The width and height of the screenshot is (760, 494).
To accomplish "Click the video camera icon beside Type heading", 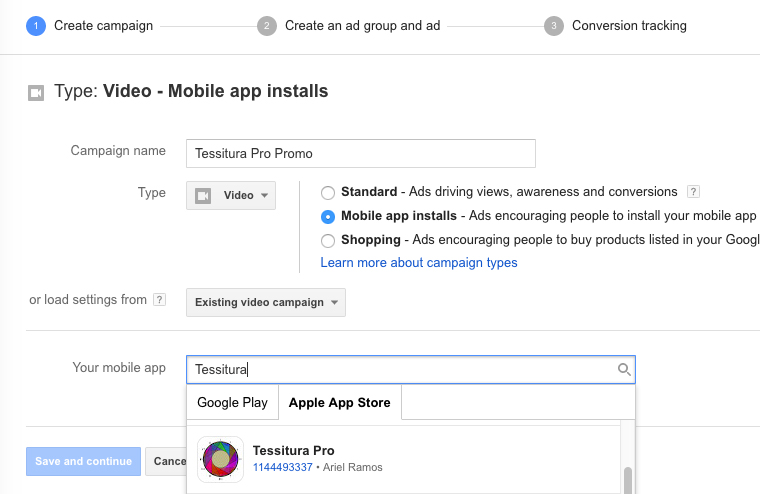I will 36,92.
